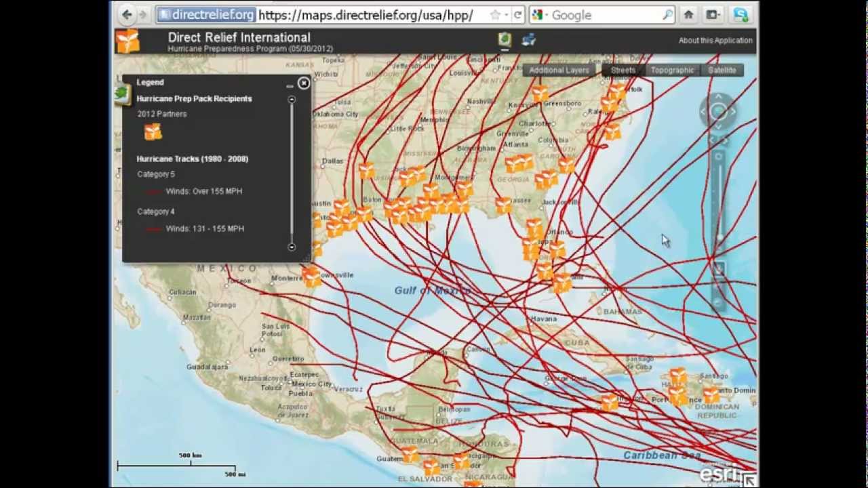Image resolution: width=868 pixels, height=488 pixels.
Task: Click the 'Category 5' legend label
Action: pyautogui.click(x=156, y=174)
